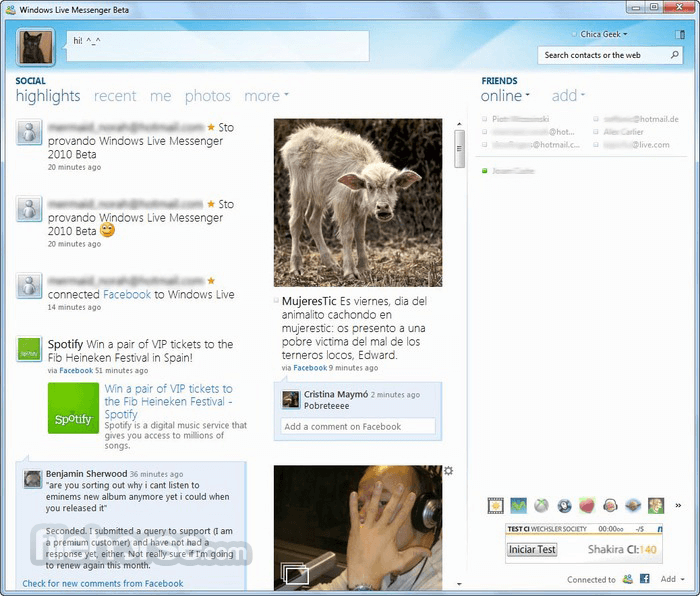Click the 'via Facebook' link under Spotify post
This screenshot has width=700, height=596.
pyautogui.click(x=76, y=371)
